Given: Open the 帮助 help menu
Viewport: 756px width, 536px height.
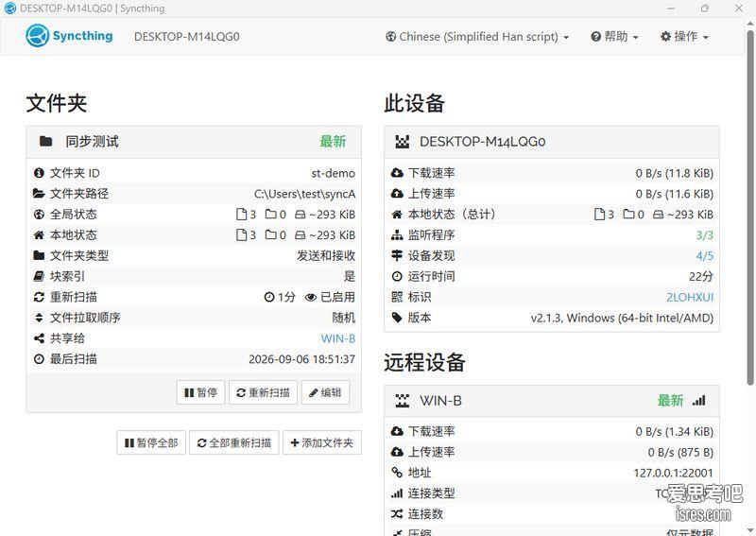Looking at the screenshot, I should (x=614, y=37).
